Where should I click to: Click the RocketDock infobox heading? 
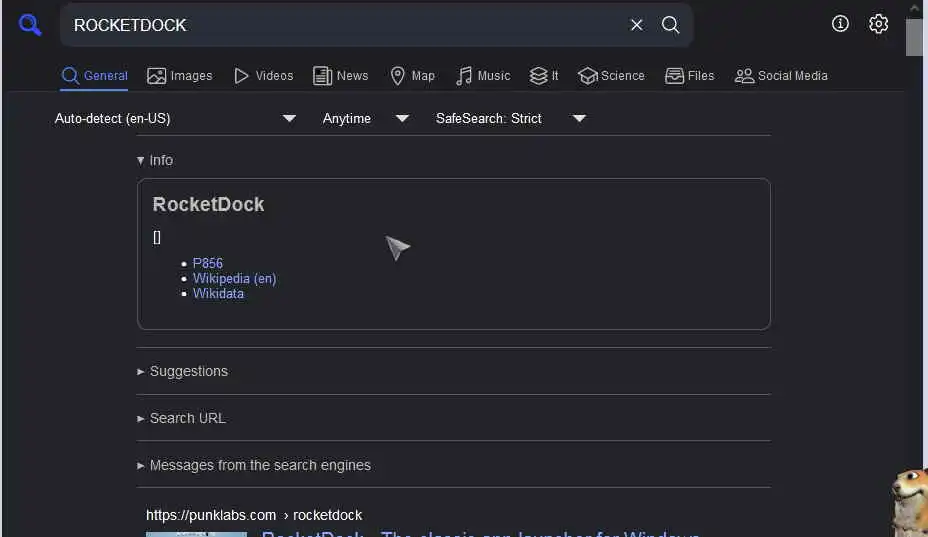pyautogui.click(x=208, y=204)
